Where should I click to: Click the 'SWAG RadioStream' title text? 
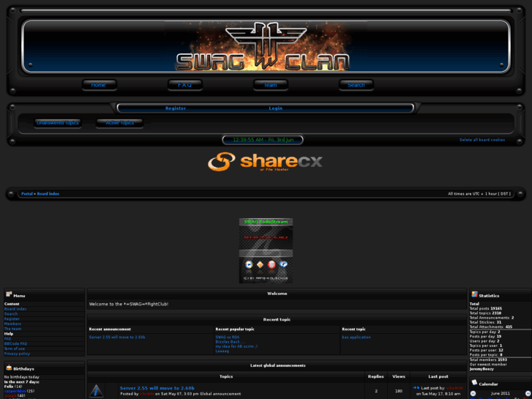(266, 222)
